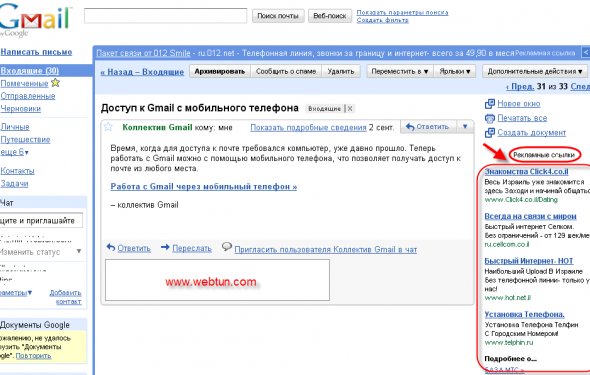Viewport: 590px width, 375px height.
Task: Open the Отправленные folder
Action: [28, 96]
